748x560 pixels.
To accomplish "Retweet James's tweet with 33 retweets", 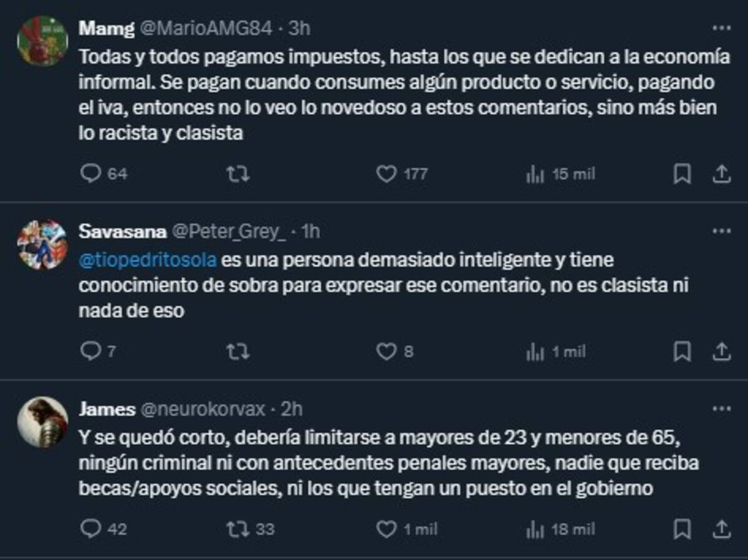I will [x=237, y=528].
